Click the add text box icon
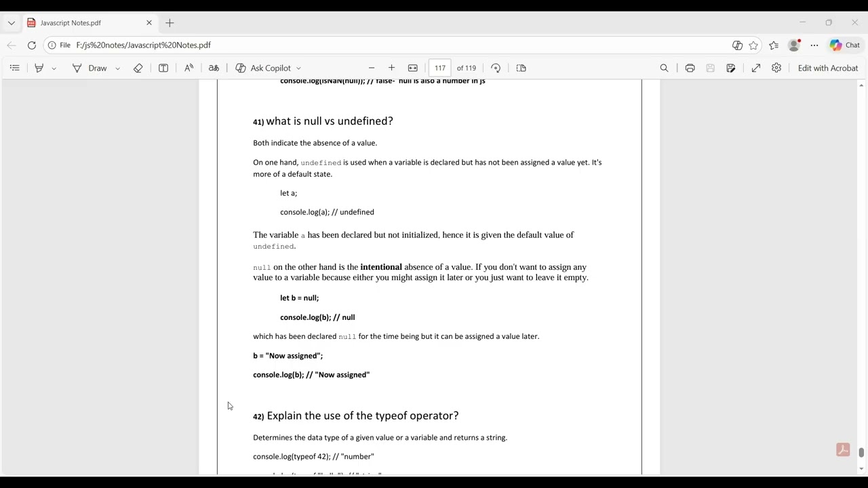868x488 pixels. click(x=163, y=68)
